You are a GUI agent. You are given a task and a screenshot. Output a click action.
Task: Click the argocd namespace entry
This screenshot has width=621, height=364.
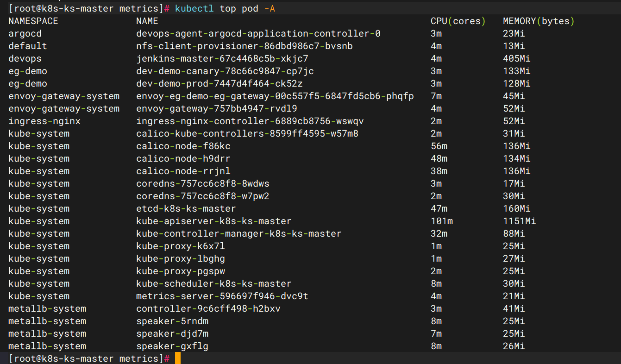tap(25, 34)
